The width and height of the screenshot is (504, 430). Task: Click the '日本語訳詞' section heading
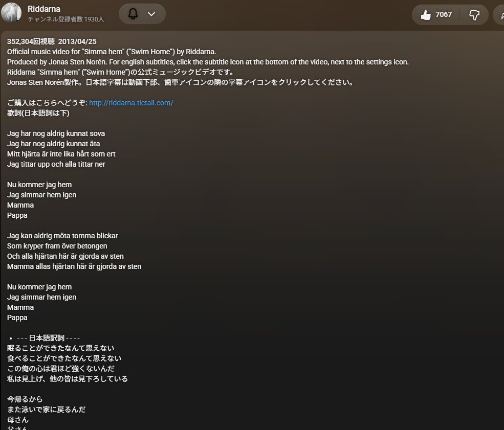tap(48, 338)
